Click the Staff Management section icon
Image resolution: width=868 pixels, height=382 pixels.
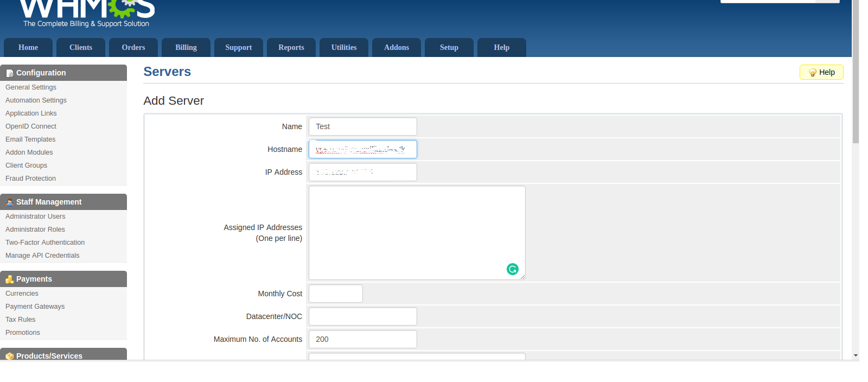tap(10, 202)
